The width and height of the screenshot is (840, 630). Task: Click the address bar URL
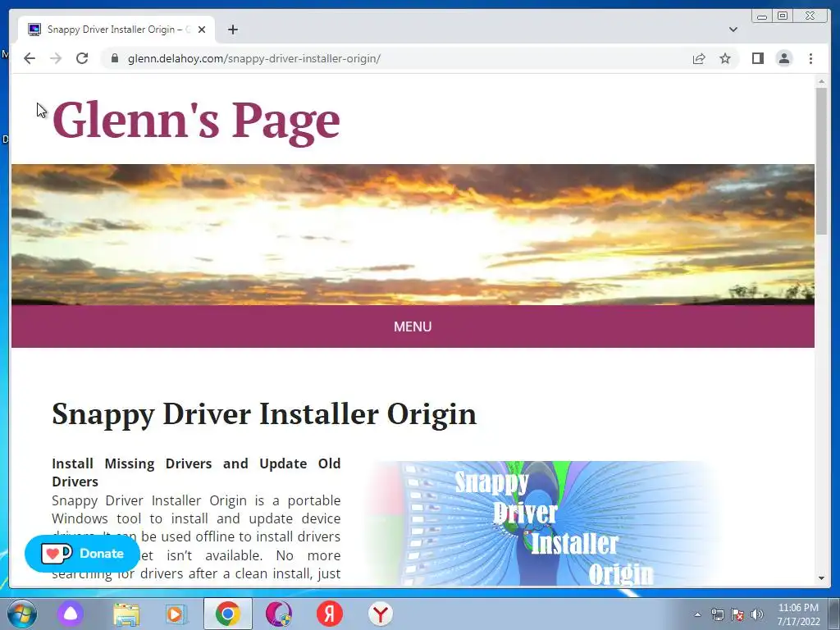[x=254, y=58]
